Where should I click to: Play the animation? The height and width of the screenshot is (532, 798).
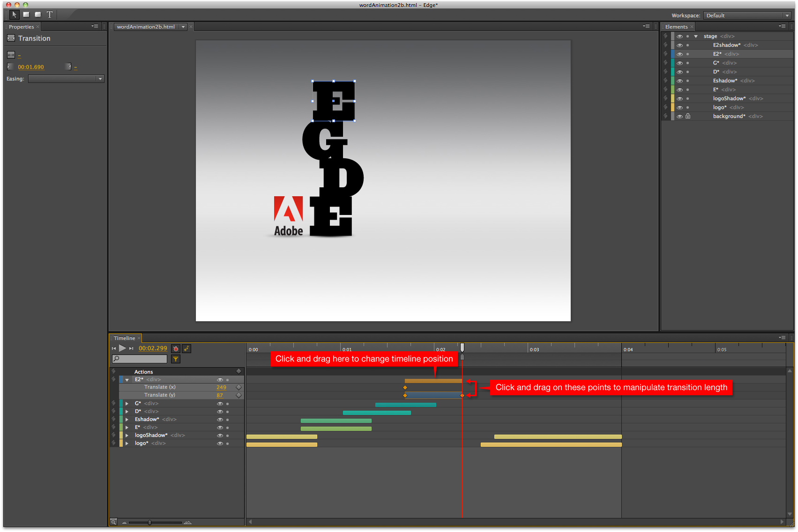pyautogui.click(x=122, y=348)
